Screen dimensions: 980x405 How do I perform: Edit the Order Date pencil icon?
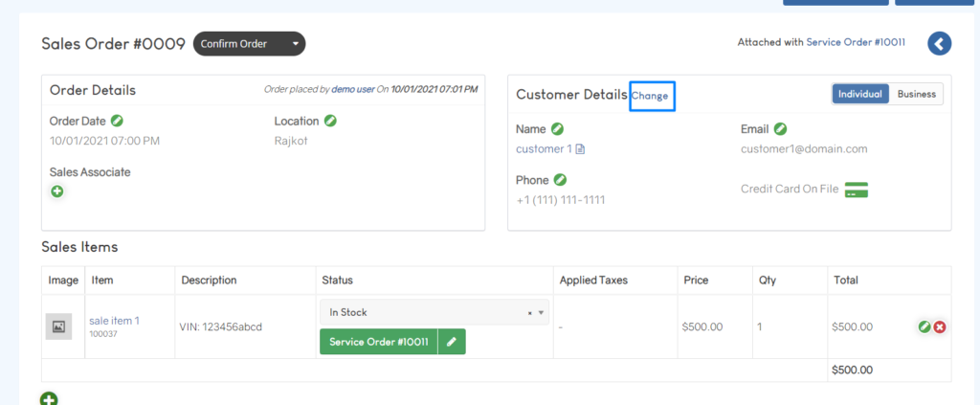(117, 121)
